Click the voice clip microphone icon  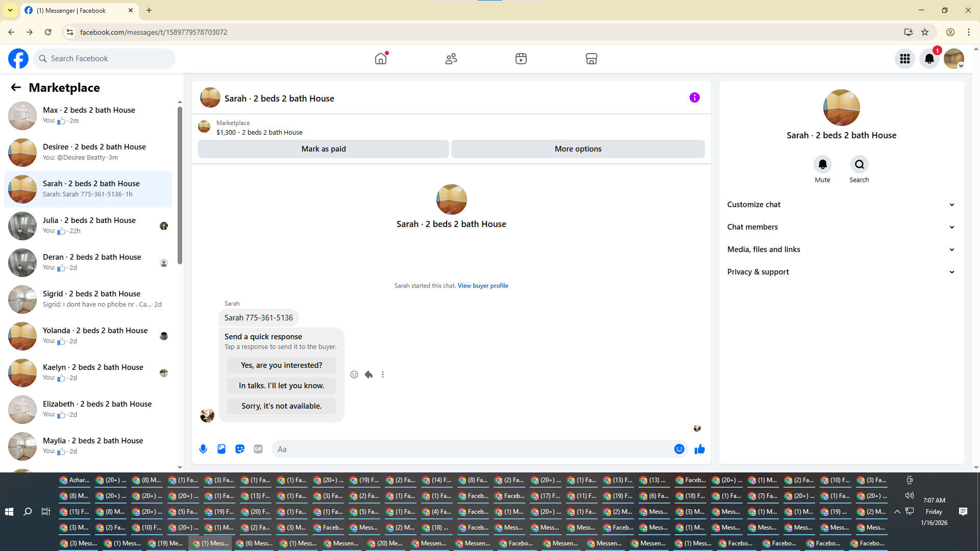[x=203, y=449]
